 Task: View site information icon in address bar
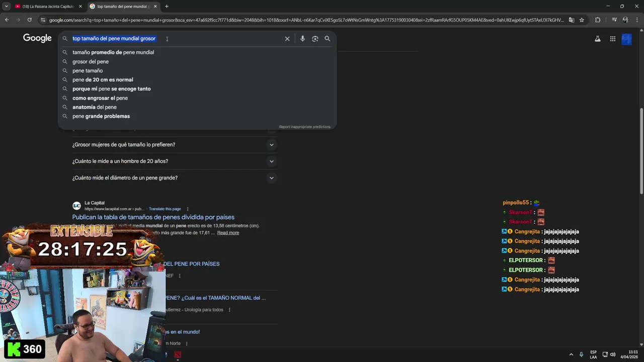(43, 20)
